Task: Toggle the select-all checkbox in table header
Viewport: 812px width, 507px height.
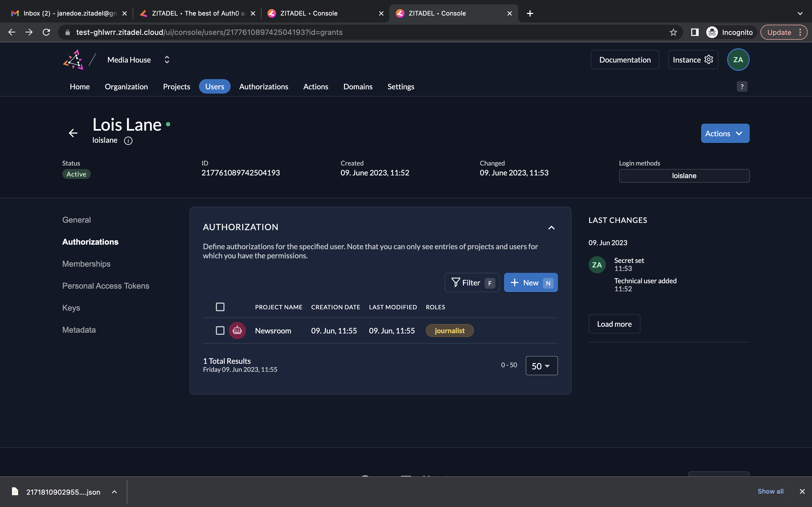Action: coord(220,307)
